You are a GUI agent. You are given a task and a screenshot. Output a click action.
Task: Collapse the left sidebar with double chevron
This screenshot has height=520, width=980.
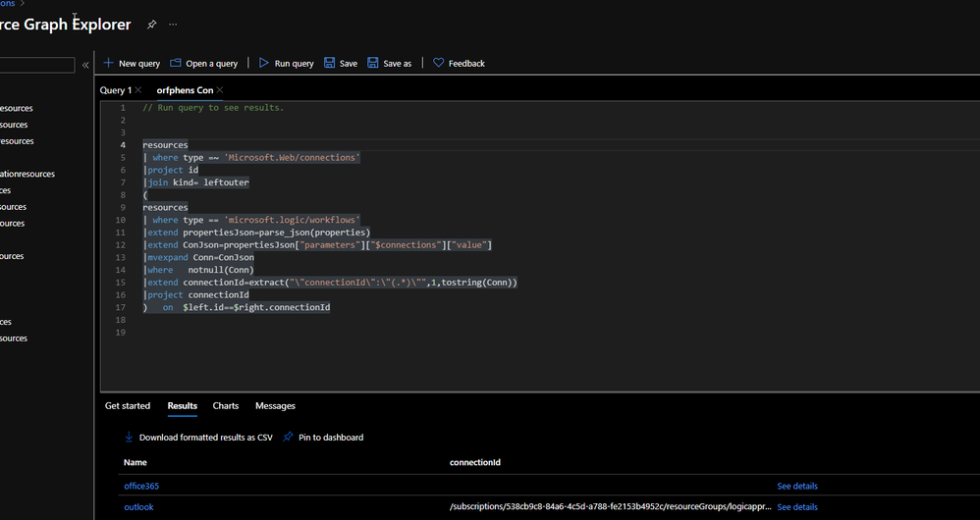(85, 65)
